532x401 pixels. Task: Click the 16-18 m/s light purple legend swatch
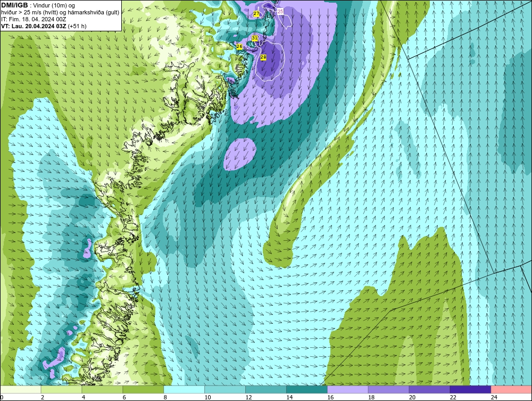[348, 389]
